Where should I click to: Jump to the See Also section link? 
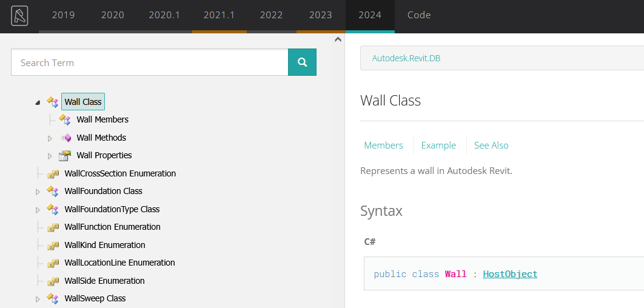pos(491,146)
